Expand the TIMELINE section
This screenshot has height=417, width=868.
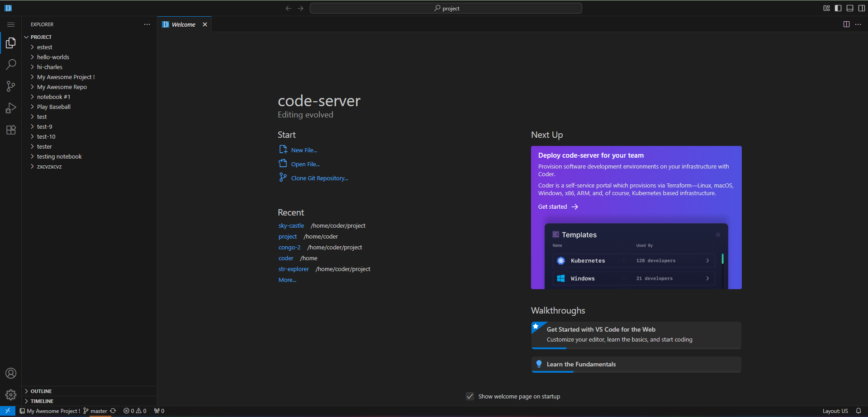(89, 401)
